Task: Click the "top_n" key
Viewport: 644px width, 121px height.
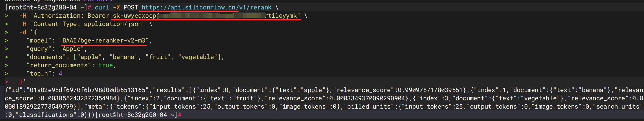Action: [39, 73]
